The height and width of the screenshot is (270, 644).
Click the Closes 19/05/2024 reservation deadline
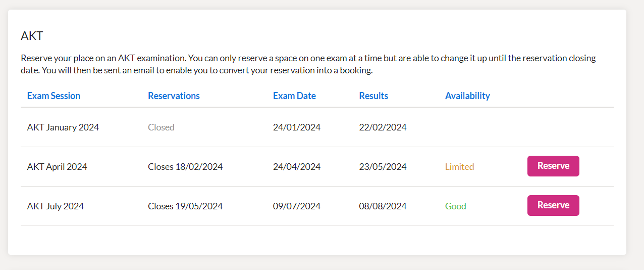point(185,206)
